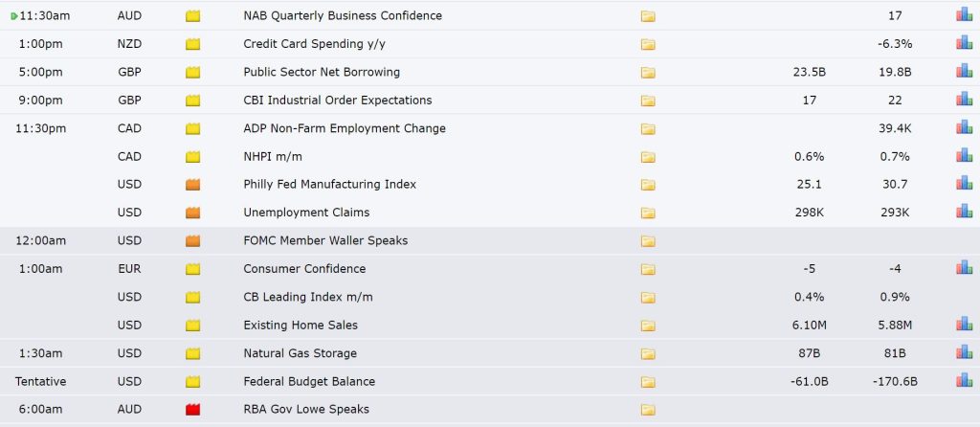Image resolution: width=980 pixels, height=427 pixels.
Task: Open graph icon for Credit Card Spending y/y
Action: [x=964, y=42]
